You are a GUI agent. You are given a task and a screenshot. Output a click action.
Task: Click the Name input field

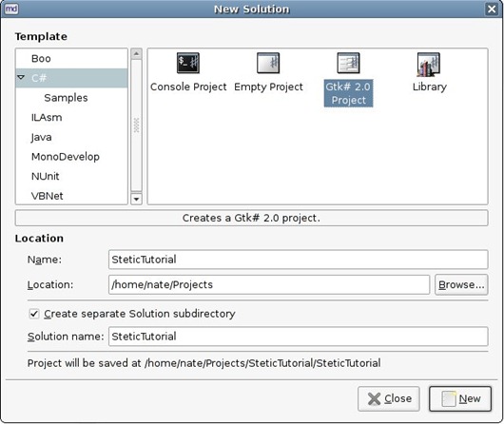(x=298, y=260)
